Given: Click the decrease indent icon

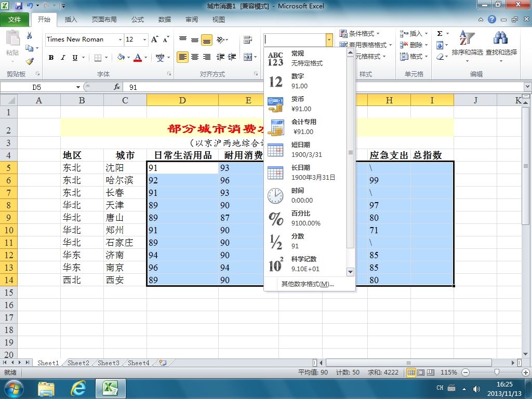Looking at the screenshot, I should point(220,57).
